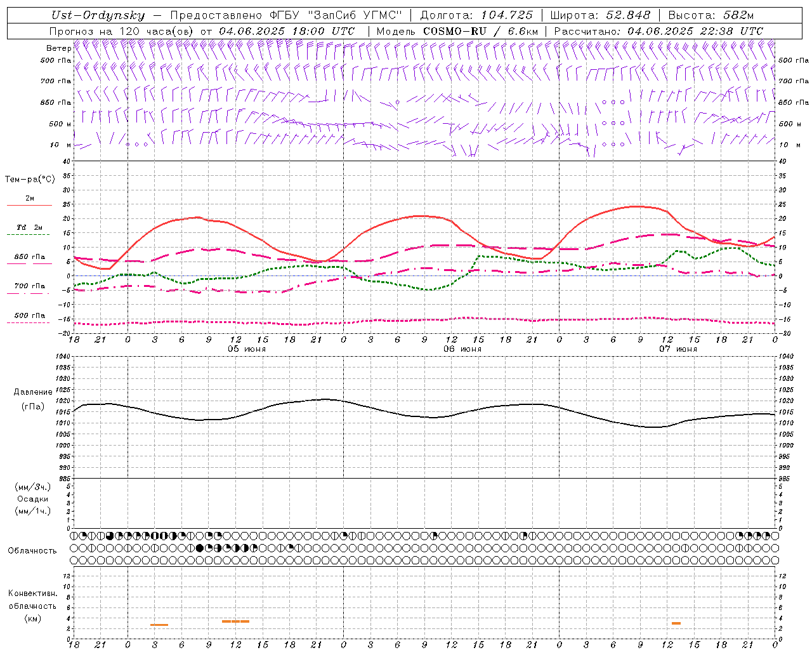The width and height of the screenshot is (812, 650).
Task: Click the (гПа) unit label under Давление
Action: point(33,406)
